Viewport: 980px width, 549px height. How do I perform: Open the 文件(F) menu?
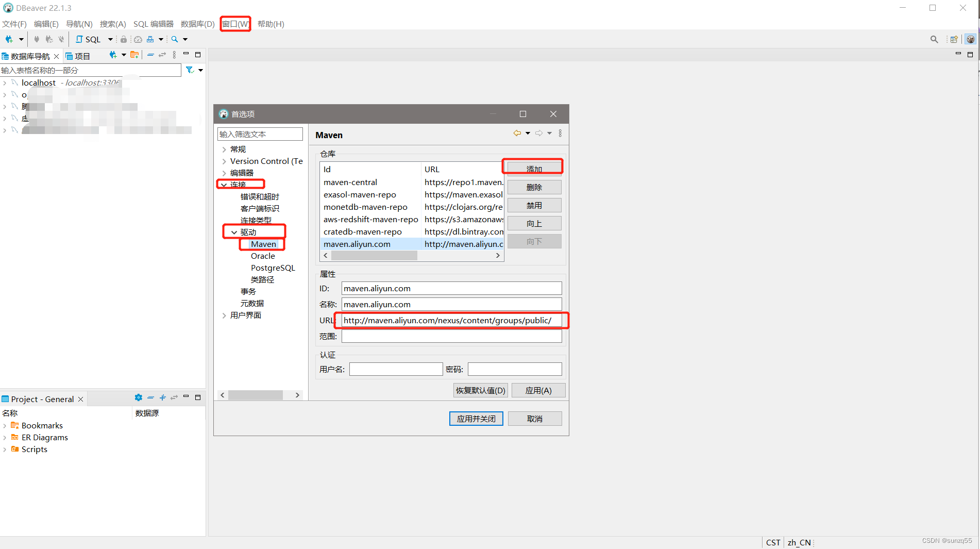pyautogui.click(x=14, y=24)
